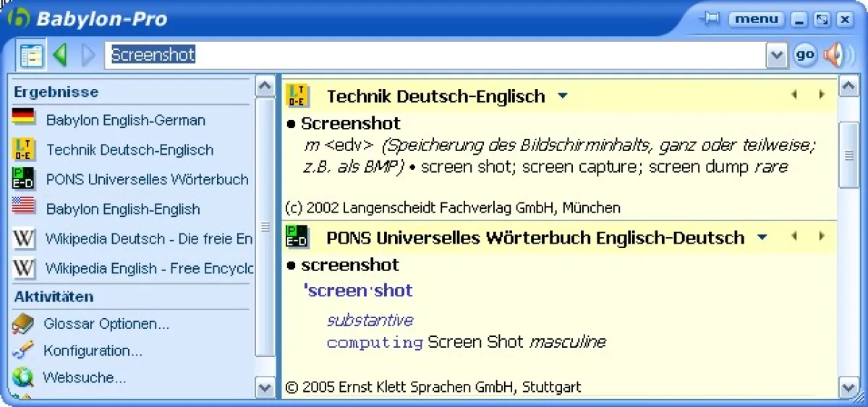Click the US flag icon for Babylon English-English
This screenshot has height=407, width=868.
(24, 206)
